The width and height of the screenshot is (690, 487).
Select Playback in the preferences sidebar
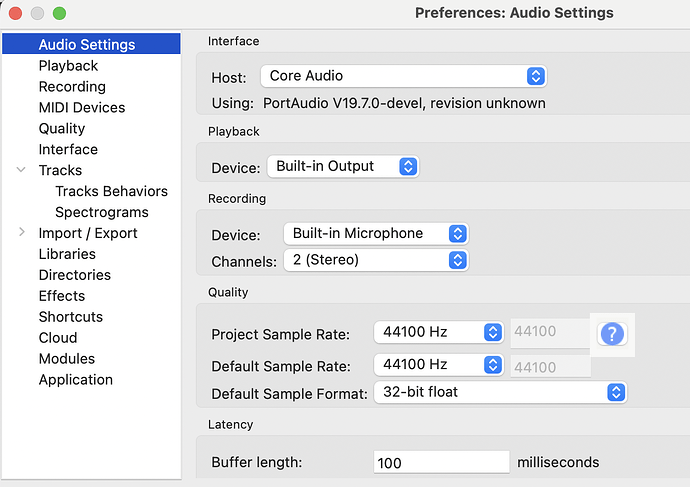tap(68, 65)
